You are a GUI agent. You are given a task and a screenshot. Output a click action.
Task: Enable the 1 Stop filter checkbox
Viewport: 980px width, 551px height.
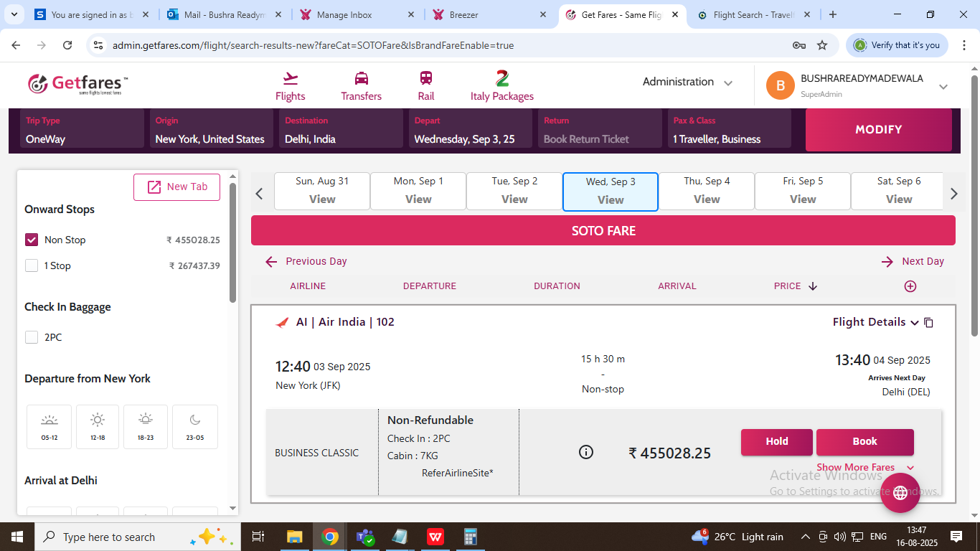32,265
